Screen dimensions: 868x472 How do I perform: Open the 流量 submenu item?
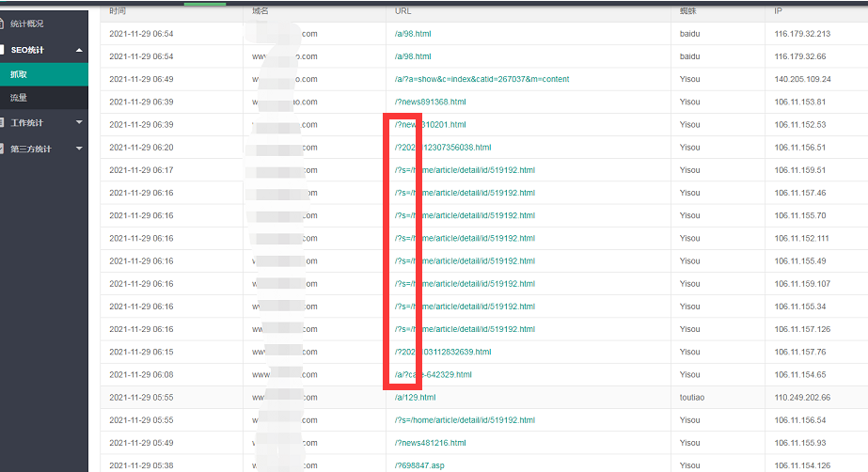click(x=19, y=98)
